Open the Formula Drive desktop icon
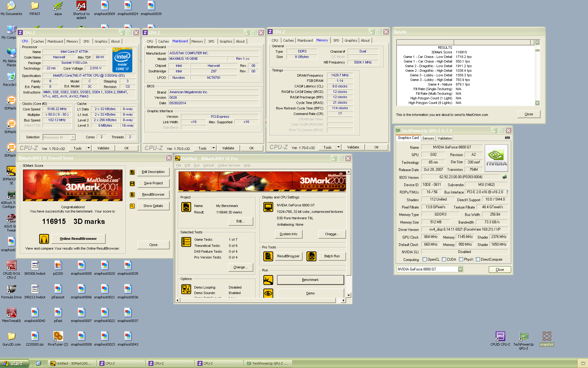The width and height of the screenshot is (588, 368). click(12, 291)
